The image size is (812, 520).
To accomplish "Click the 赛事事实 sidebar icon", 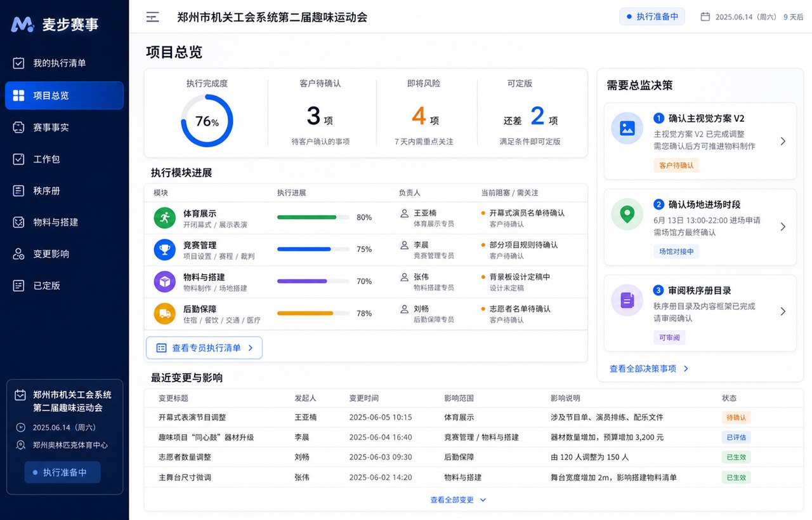I will click(x=19, y=128).
